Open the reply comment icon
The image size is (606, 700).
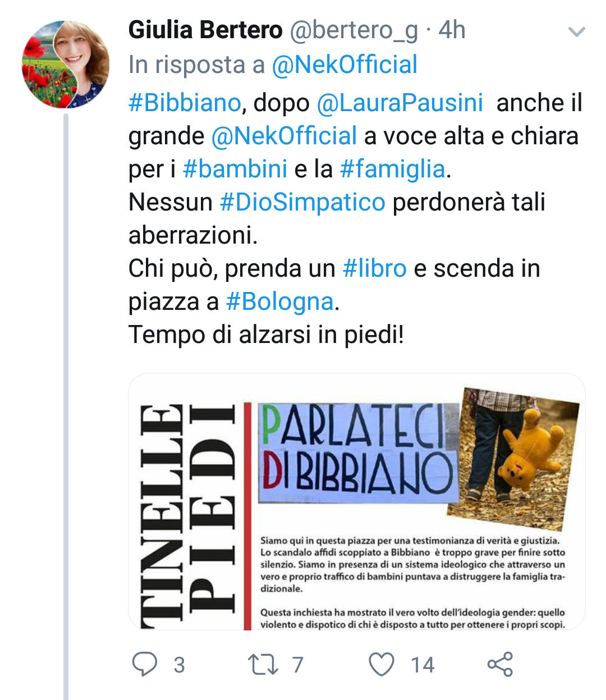(x=145, y=664)
